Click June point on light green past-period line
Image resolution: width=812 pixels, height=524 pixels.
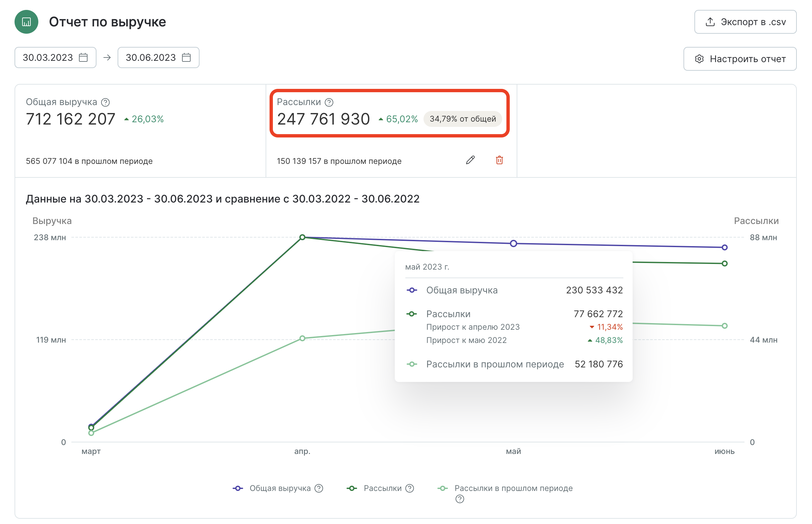[x=724, y=326]
